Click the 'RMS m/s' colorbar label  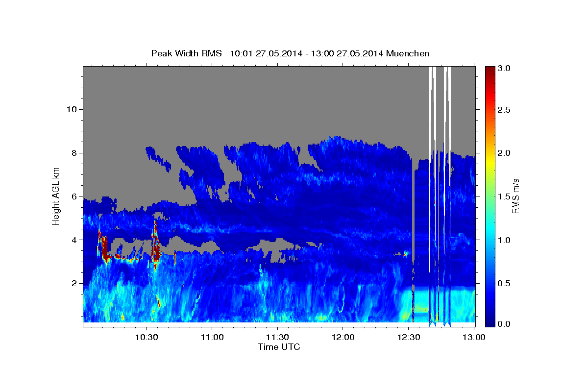tap(515, 196)
